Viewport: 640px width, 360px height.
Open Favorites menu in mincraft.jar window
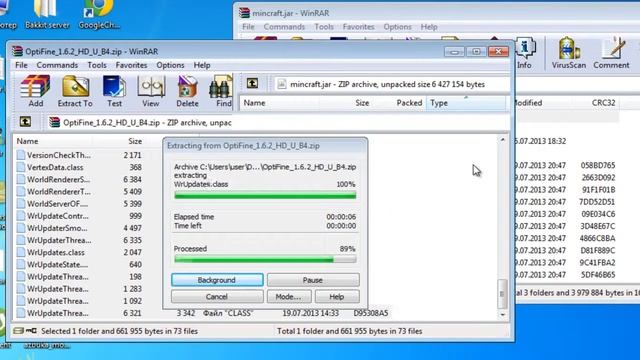click(x=358, y=27)
